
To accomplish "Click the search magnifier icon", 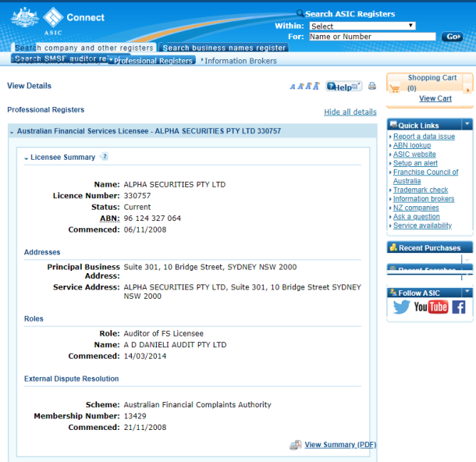I will (300, 13).
